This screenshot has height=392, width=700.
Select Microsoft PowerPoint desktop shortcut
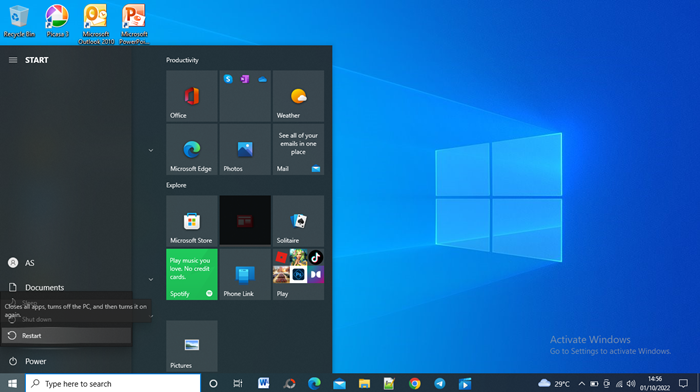[134, 25]
